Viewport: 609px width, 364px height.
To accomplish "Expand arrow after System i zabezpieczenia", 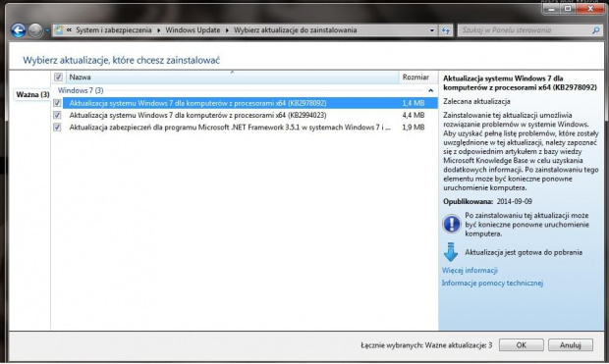I will point(158,30).
